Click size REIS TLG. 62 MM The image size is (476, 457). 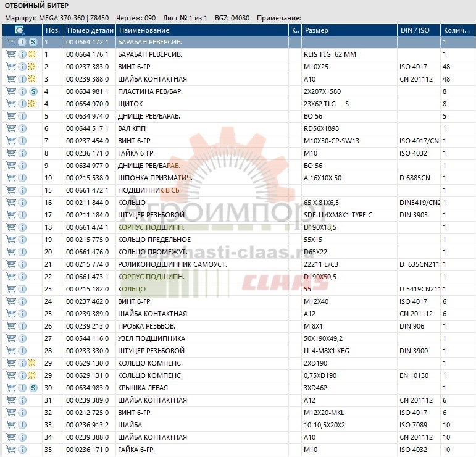330,54
